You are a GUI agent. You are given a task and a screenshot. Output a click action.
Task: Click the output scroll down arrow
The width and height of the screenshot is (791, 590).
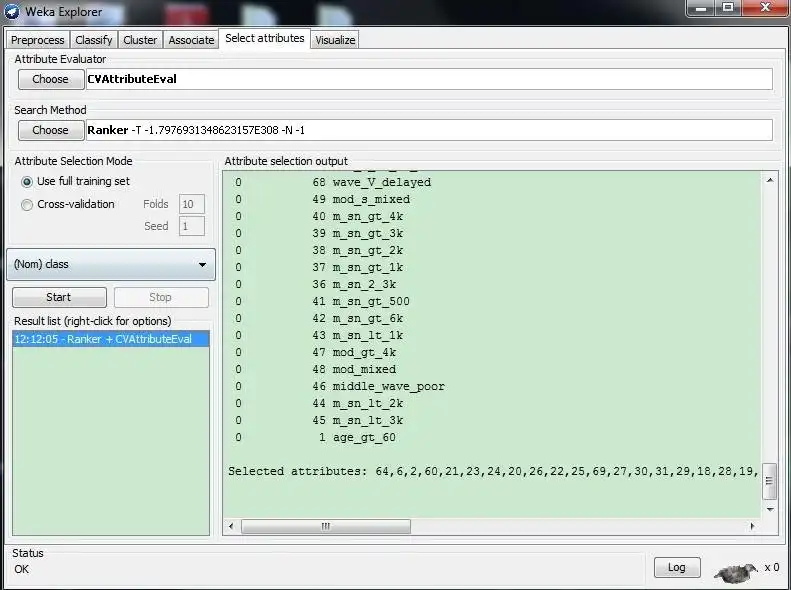pos(770,509)
